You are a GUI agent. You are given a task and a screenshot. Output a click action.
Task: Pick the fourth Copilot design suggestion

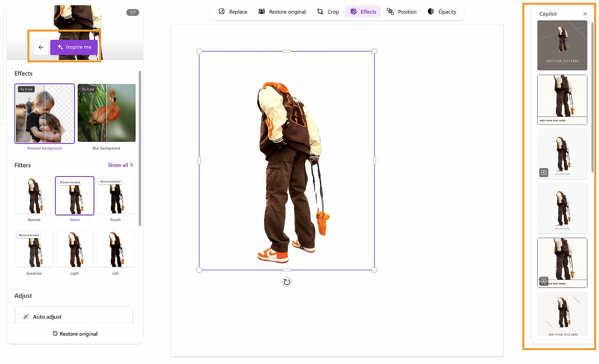coord(562,208)
